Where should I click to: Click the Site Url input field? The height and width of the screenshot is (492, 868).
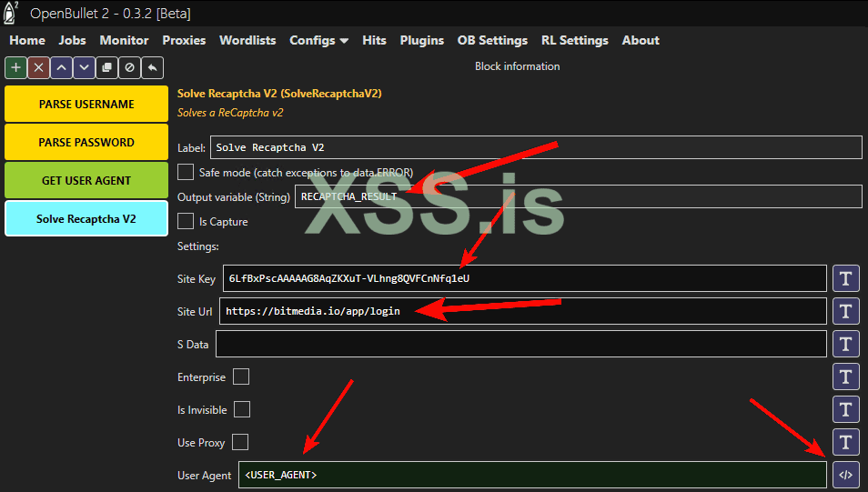[x=523, y=311]
